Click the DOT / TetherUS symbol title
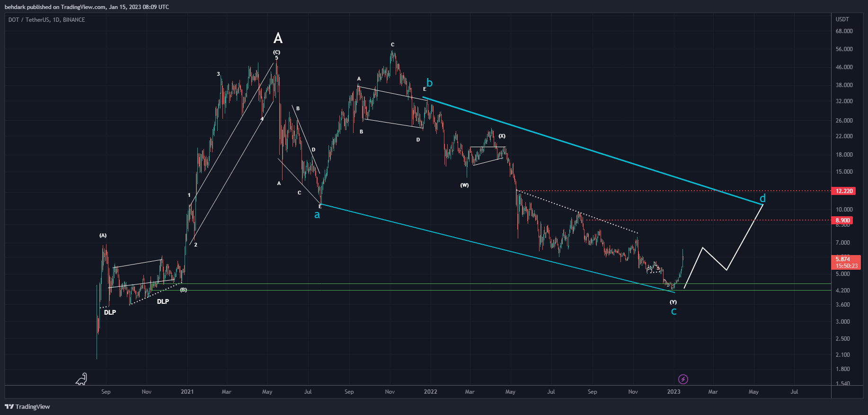 point(47,20)
